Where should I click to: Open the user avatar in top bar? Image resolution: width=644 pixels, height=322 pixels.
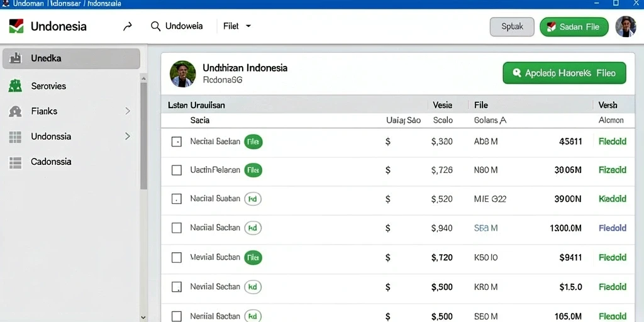pos(626,26)
